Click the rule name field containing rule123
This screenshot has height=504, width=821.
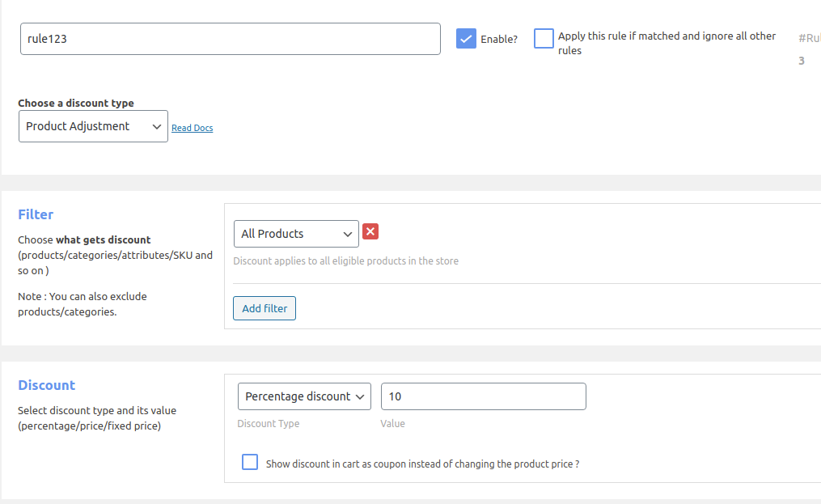(x=231, y=39)
